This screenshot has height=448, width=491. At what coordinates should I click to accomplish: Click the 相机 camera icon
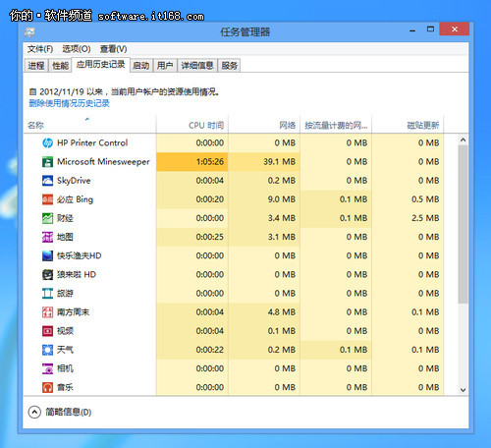click(47, 368)
